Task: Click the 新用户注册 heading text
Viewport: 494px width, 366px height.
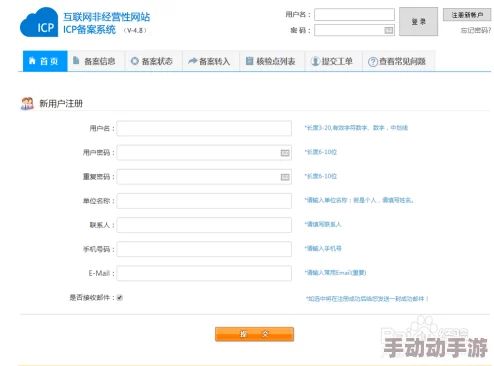Action: (x=61, y=104)
